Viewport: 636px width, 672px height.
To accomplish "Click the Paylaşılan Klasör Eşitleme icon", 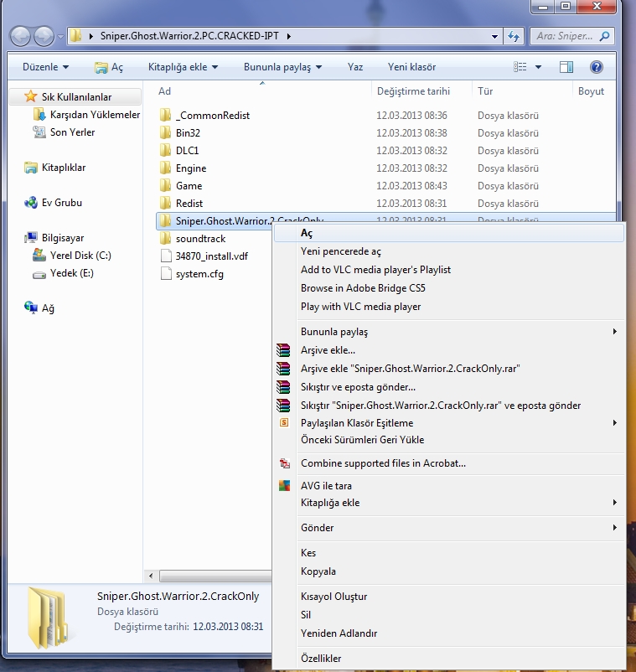I will point(284,422).
